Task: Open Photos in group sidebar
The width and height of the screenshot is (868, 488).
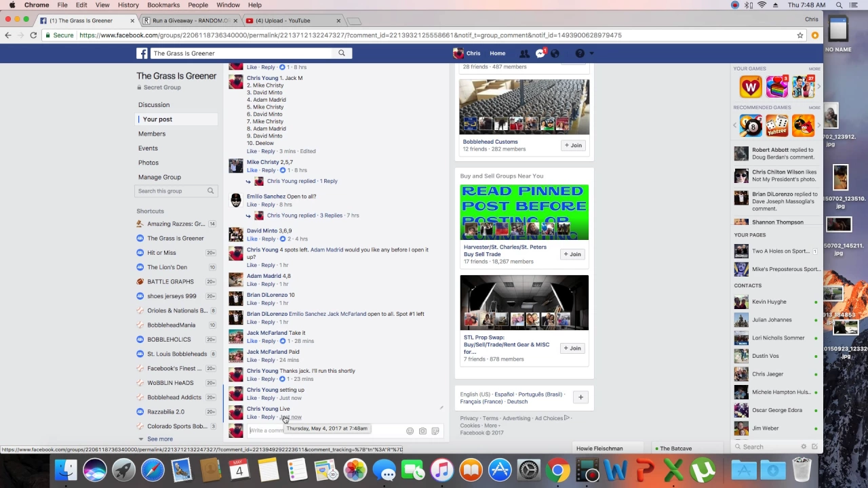Action: click(x=149, y=163)
